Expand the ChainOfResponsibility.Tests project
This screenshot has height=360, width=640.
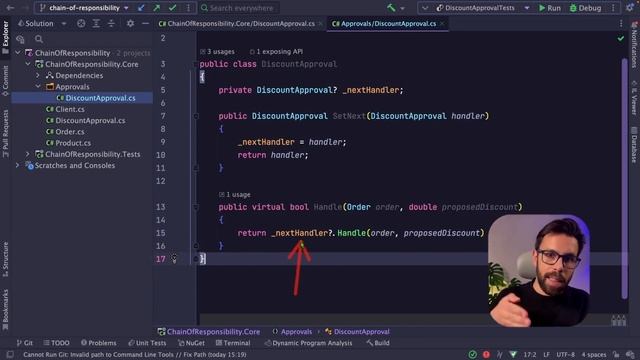28,154
